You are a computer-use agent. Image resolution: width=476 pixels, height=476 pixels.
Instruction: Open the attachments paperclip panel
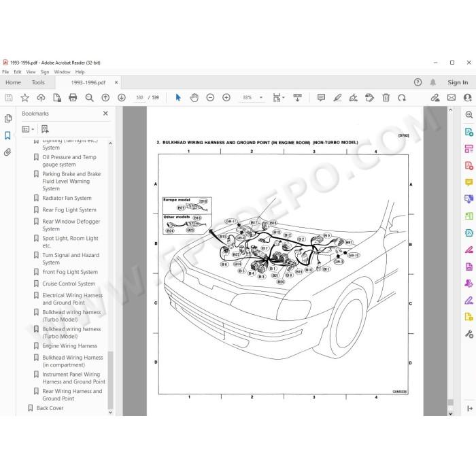tap(7, 152)
